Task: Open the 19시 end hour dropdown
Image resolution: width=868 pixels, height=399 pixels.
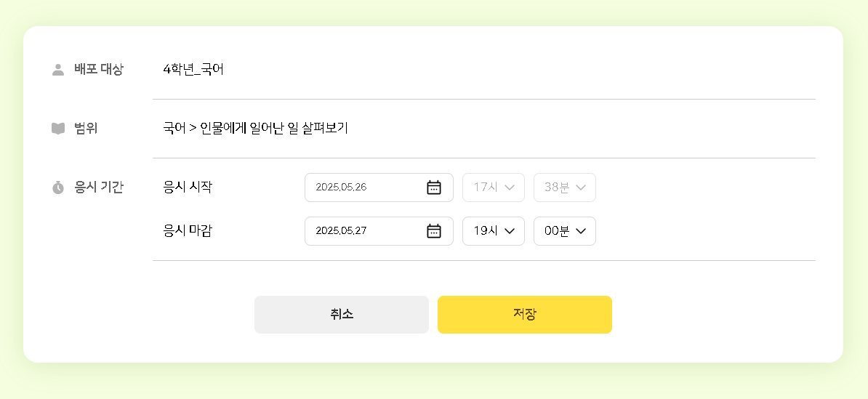Action: pyautogui.click(x=494, y=231)
